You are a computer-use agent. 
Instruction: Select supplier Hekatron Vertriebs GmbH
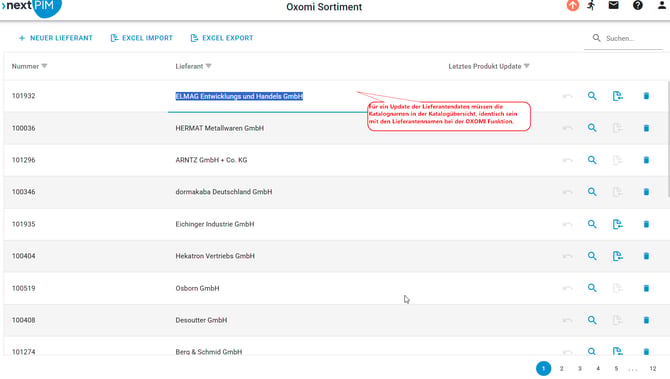tap(215, 256)
